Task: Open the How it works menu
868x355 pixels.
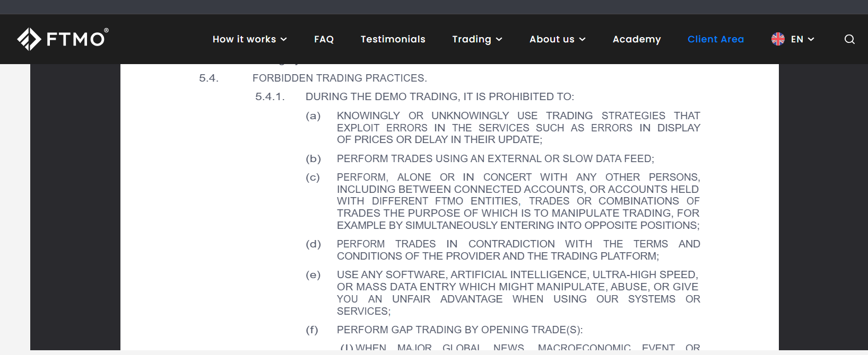Action: [x=244, y=39]
